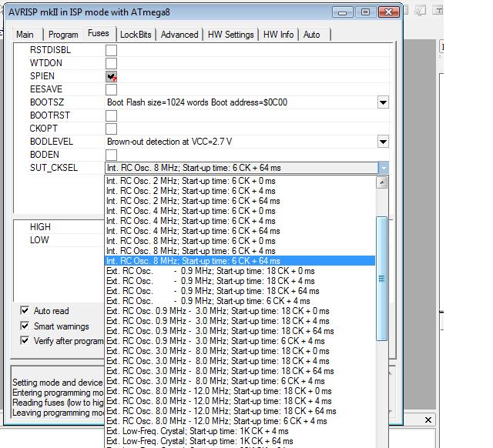Select Int. RC Osc. 4 MHz 6 CK + 0 ms
The width and height of the screenshot is (493, 448).
240,211
